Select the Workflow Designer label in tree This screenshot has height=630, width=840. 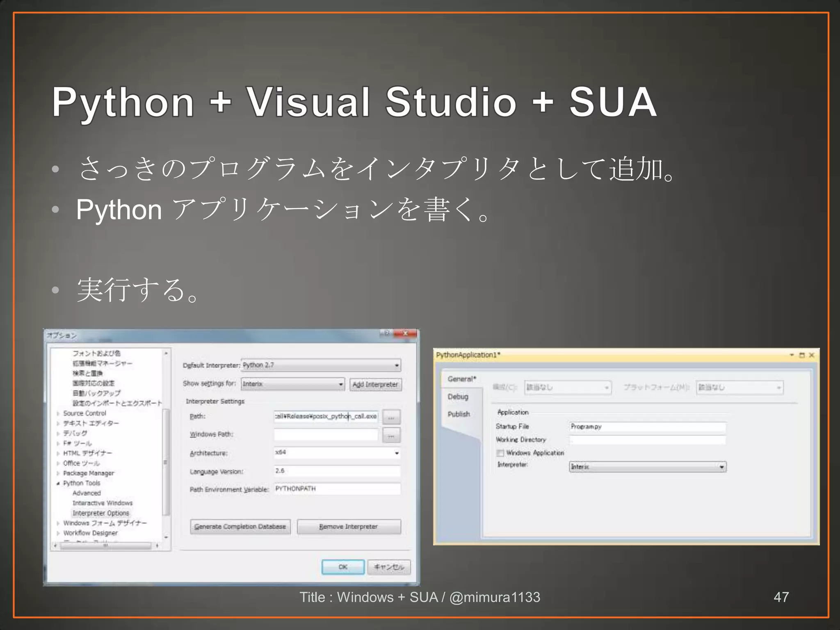[90, 533]
